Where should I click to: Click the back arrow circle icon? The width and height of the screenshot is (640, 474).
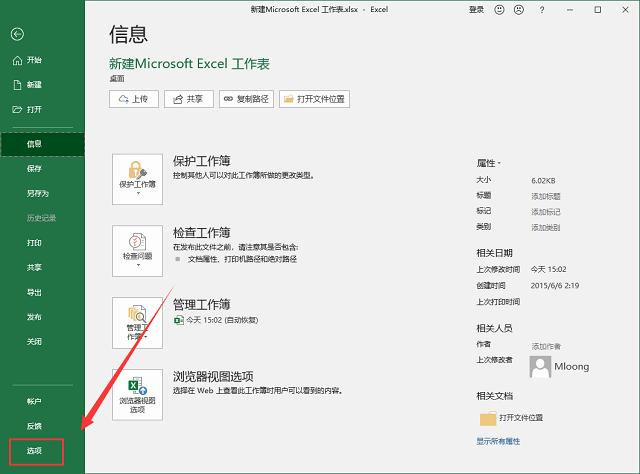pyautogui.click(x=17, y=34)
